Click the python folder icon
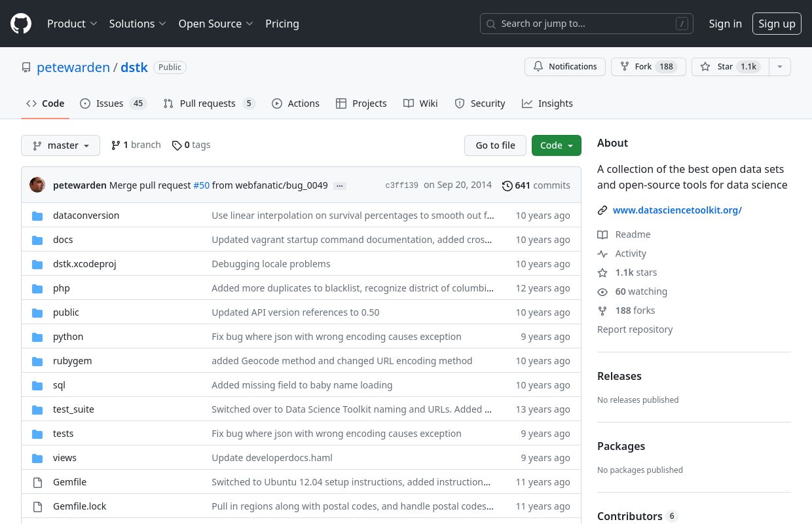 click(x=37, y=337)
